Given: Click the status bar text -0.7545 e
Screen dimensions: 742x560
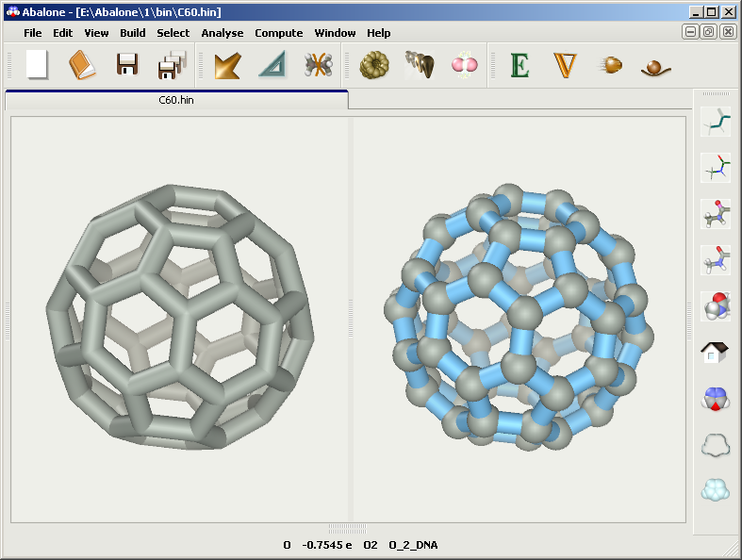Looking at the screenshot, I should click(327, 545).
